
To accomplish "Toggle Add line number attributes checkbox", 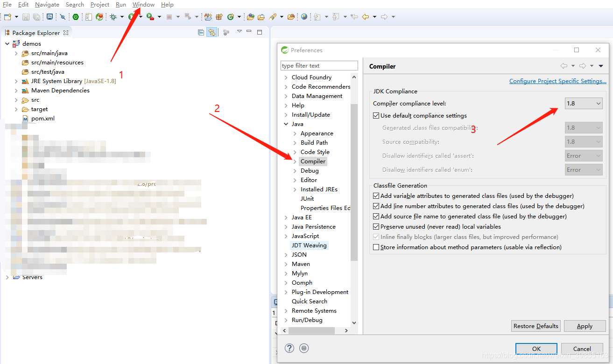I will 376,206.
